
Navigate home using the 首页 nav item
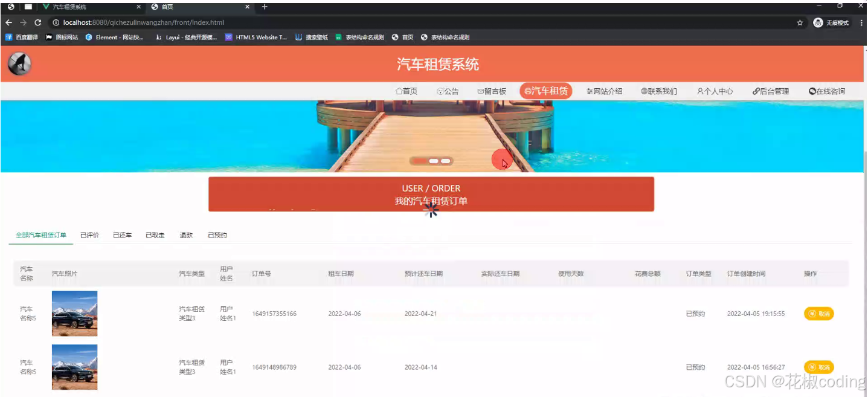(407, 91)
